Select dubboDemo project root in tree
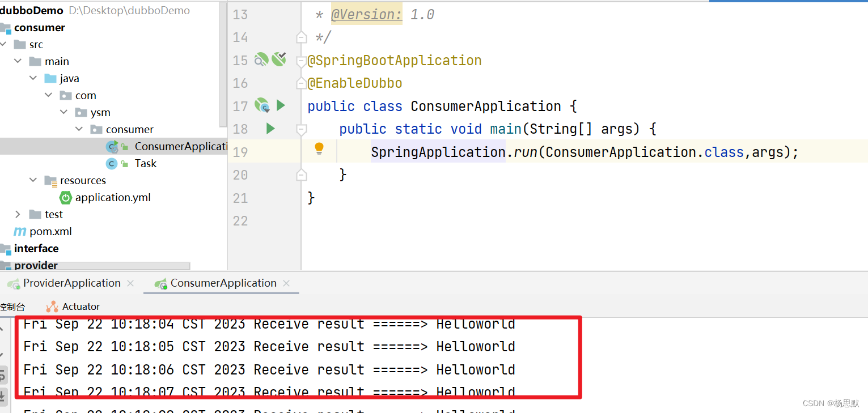This screenshot has height=413, width=868. [32, 11]
